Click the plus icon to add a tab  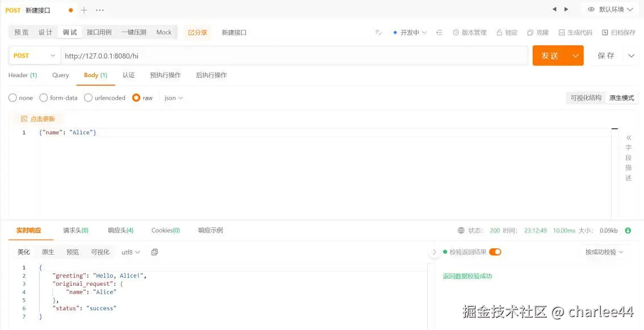pyautogui.click(x=83, y=10)
